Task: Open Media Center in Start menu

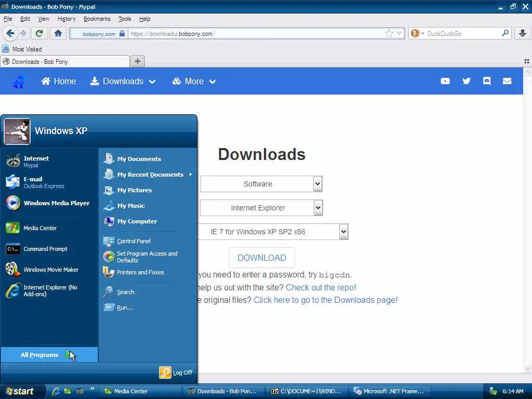Action: coord(49,228)
